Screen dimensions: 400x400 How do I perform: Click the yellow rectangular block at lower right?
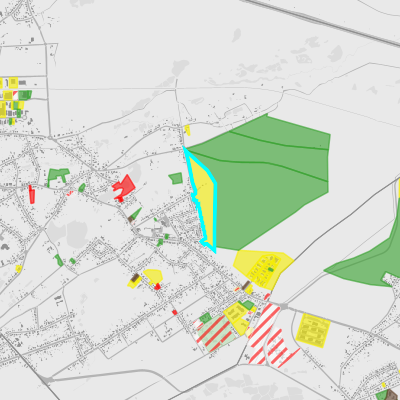tap(313, 330)
